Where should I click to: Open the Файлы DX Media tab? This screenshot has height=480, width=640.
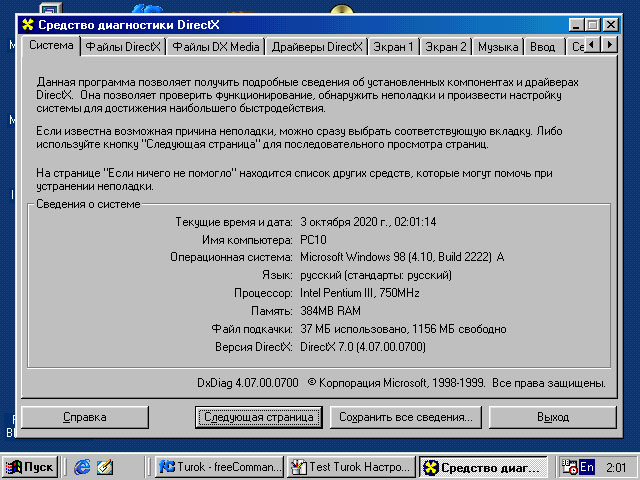(216, 47)
